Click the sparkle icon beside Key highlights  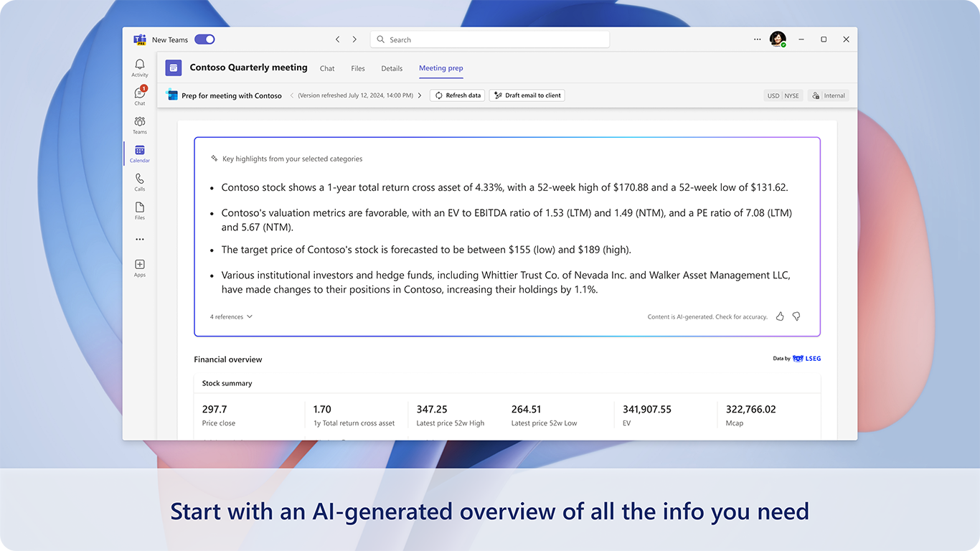click(x=214, y=159)
